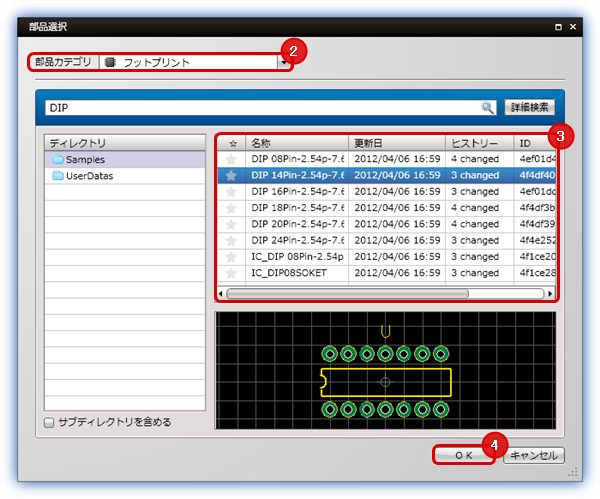
Task: Click the horizontal scrollbar thumb in the parts list
Action: (x=347, y=294)
